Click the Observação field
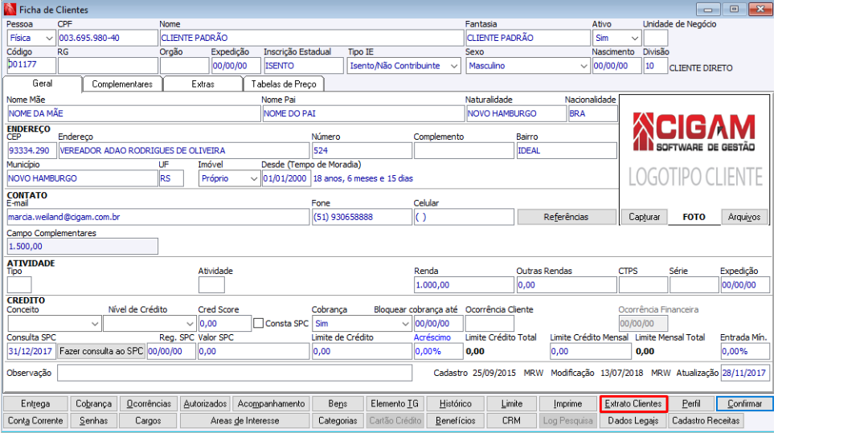868x433 pixels. [234, 373]
